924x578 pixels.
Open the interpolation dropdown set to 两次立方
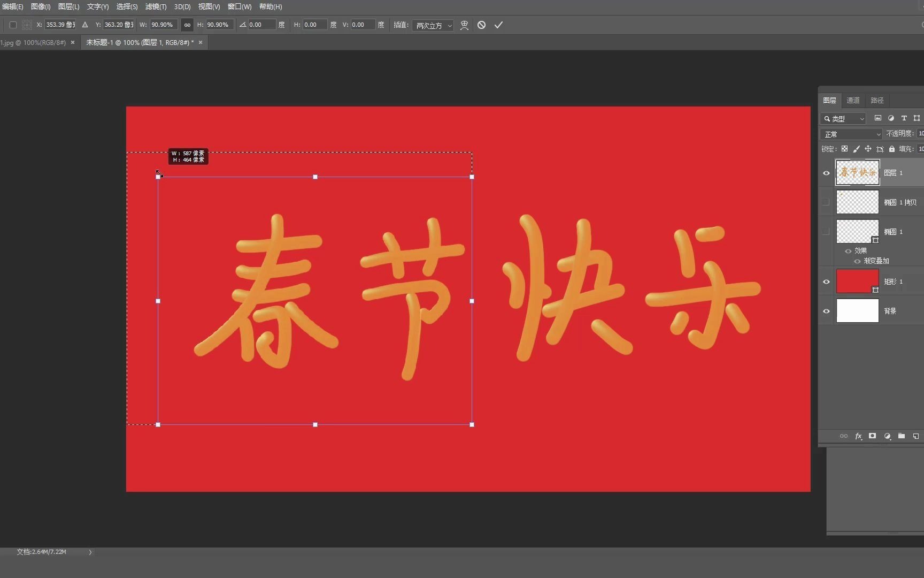433,25
